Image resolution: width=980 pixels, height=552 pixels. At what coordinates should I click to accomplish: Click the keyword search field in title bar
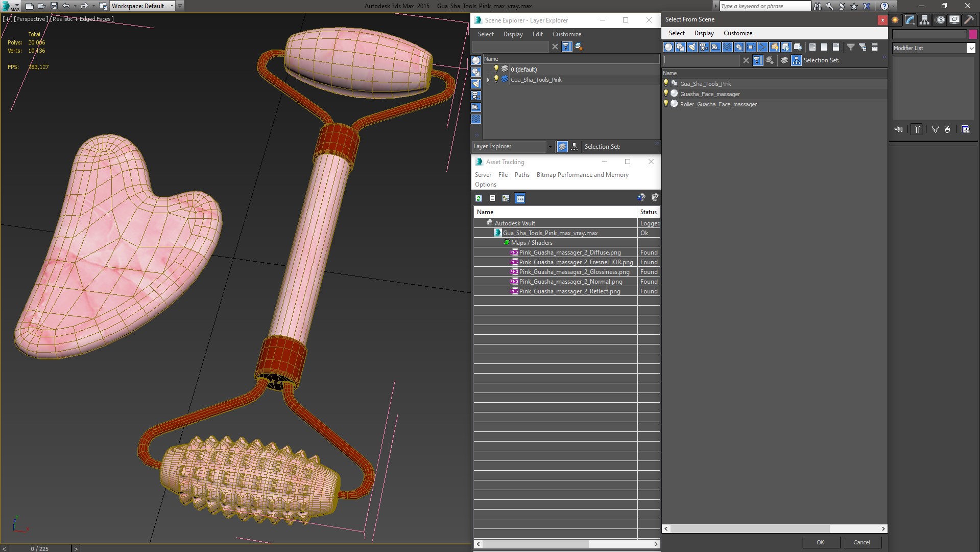pyautogui.click(x=764, y=6)
